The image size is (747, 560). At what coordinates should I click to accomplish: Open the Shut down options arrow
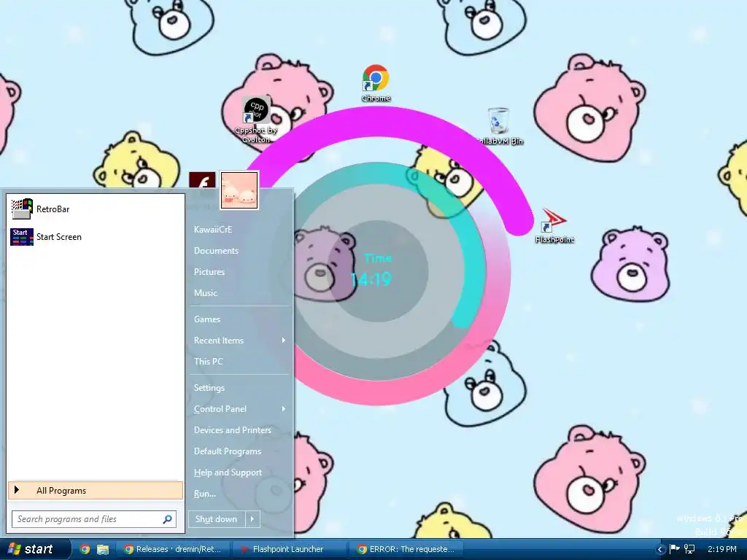click(252, 519)
